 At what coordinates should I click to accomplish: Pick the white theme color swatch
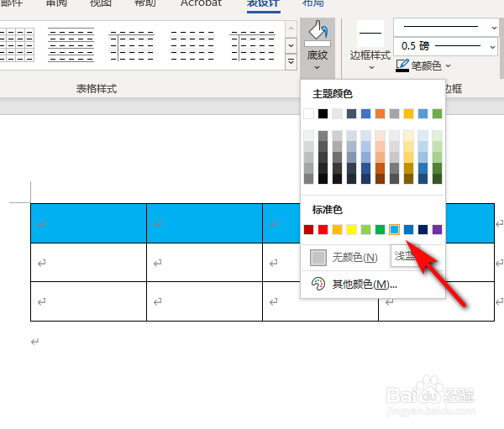tap(308, 114)
